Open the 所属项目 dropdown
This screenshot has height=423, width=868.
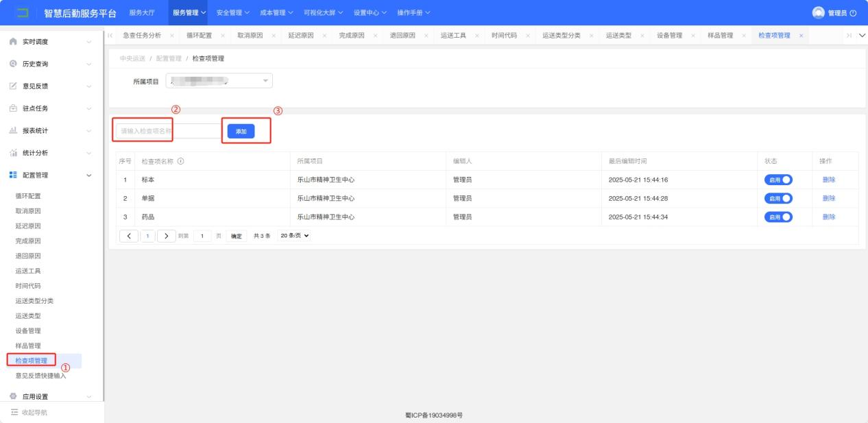click(219, 81)
